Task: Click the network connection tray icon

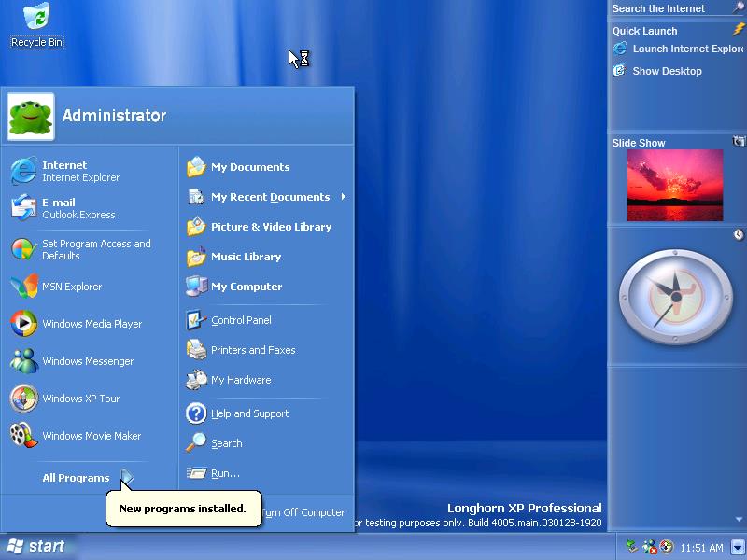Action: point(633,547)
